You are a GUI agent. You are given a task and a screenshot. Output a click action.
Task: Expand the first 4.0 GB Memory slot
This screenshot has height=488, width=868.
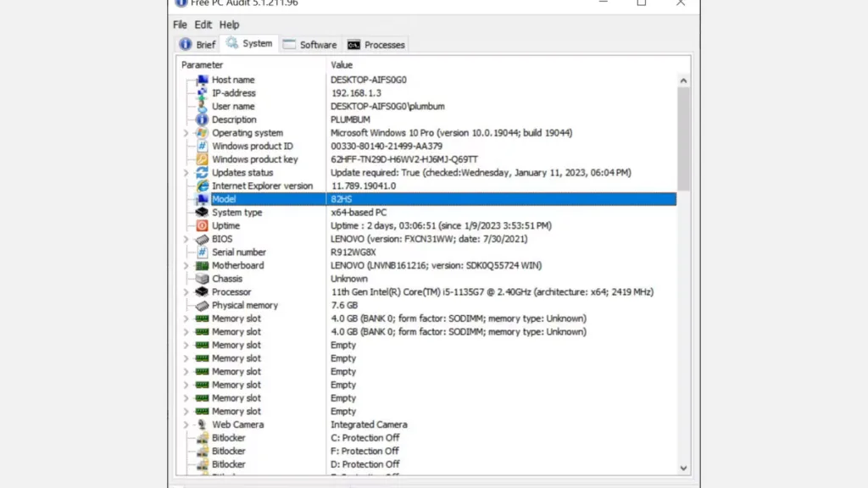coord(186,319)
